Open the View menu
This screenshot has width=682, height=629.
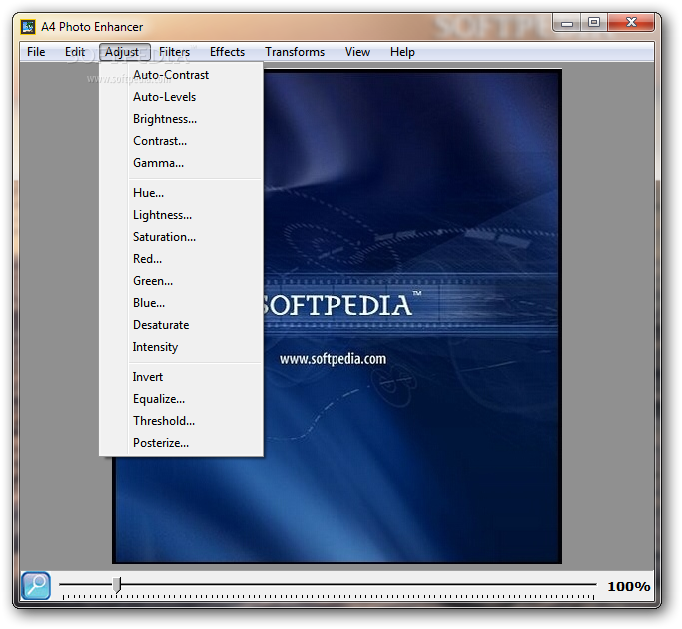pos(358,52)
